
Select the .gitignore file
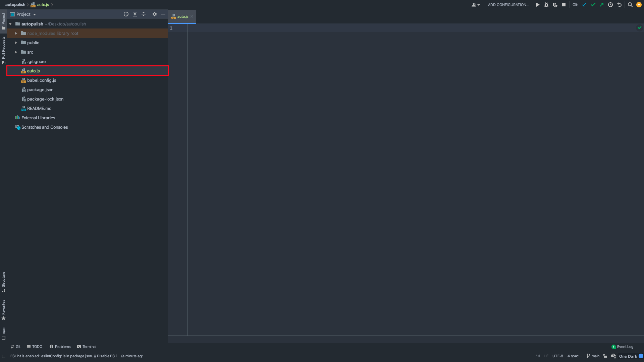point(87,61)
